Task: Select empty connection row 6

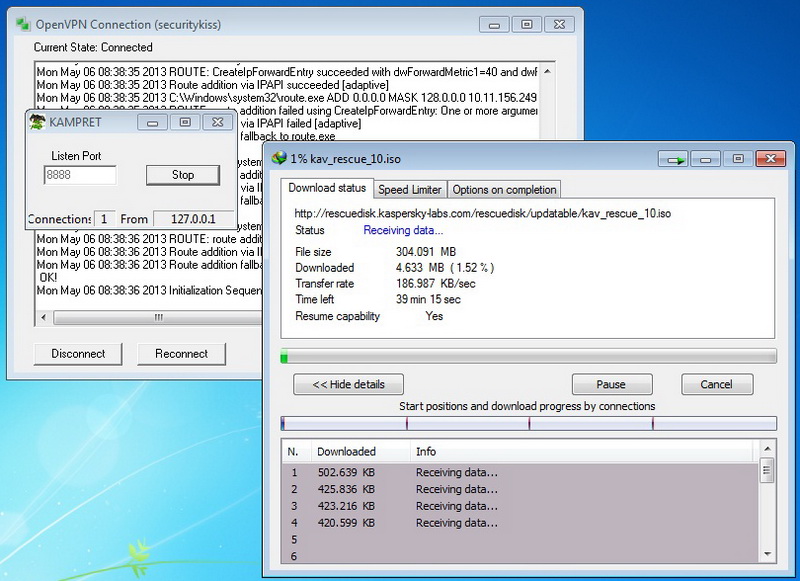Action: [x=520, y=556]
